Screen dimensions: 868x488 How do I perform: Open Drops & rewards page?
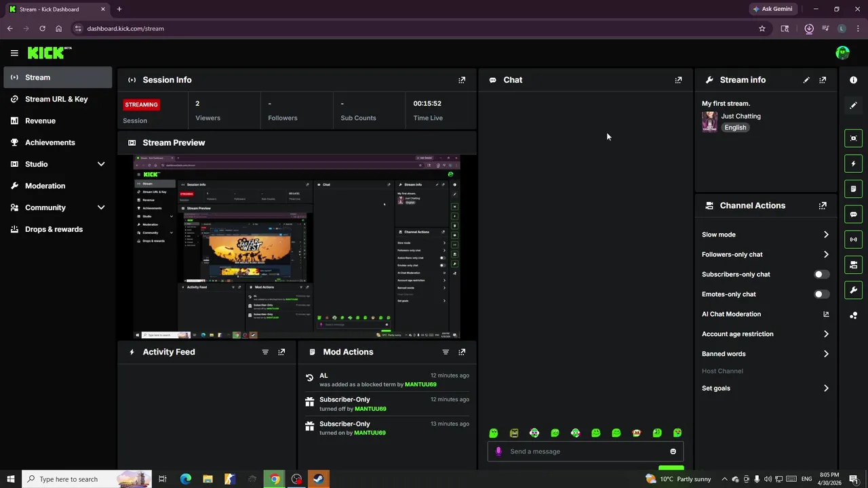(58, 229)
